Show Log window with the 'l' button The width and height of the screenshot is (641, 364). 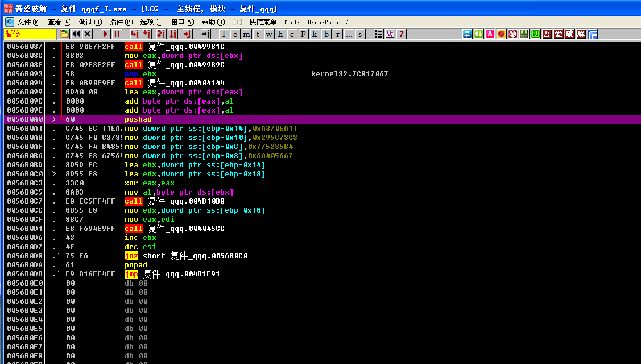pyautogui.click(x=224, y=34)
